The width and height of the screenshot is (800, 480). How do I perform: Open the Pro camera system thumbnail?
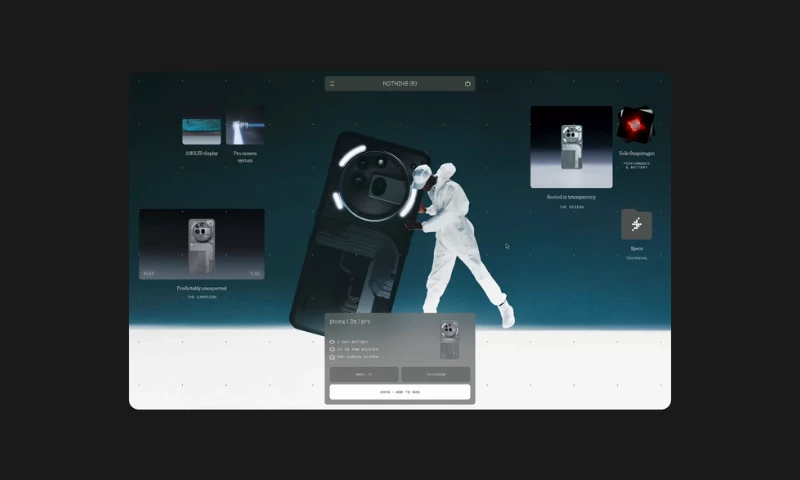[x=244, y=130]
